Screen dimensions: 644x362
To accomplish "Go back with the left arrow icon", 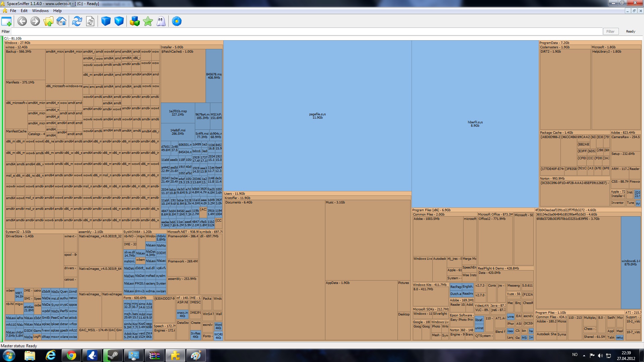I will pyautogui.click(x=22, y=21).
